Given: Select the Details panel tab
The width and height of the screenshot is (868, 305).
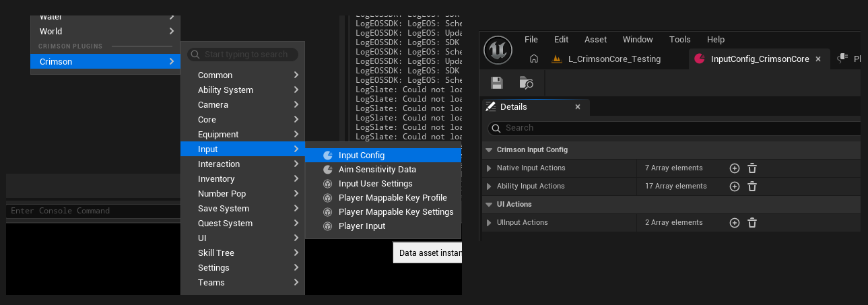Looking at the screenshot, I should (535, 107).
